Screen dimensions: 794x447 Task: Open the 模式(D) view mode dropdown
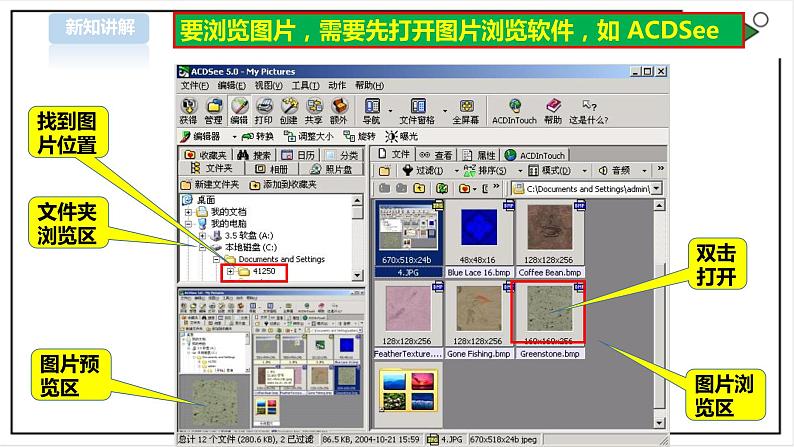tap(584, 171)
